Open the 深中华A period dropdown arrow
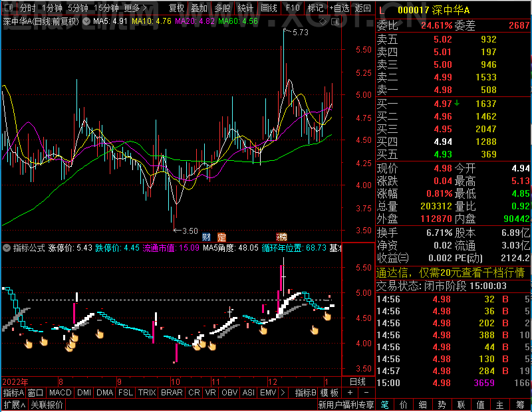 coord(86,22)
